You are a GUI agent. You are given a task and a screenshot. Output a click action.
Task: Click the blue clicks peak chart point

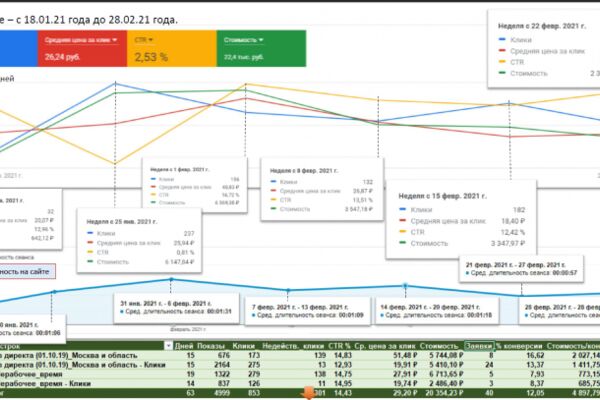coord(116,83)
